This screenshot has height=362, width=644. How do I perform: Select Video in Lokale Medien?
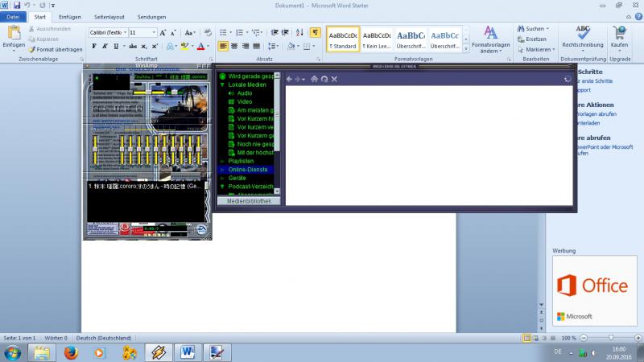click(x=245, y=102)
